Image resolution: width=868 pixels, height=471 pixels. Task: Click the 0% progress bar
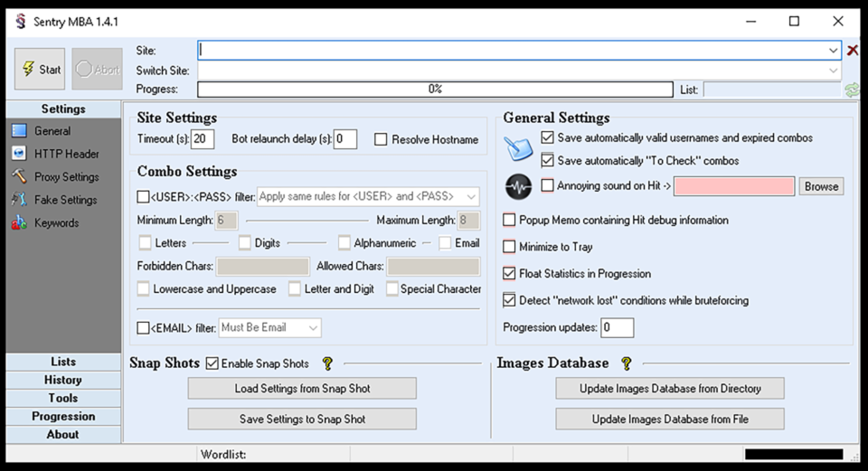435,89
